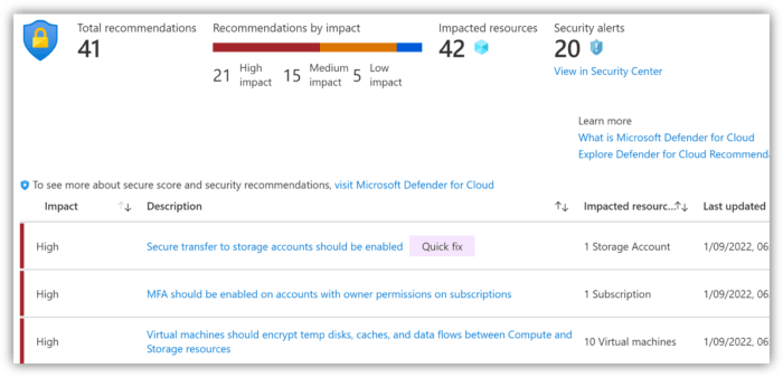Sort by Impact column arrows

point(124,206)
